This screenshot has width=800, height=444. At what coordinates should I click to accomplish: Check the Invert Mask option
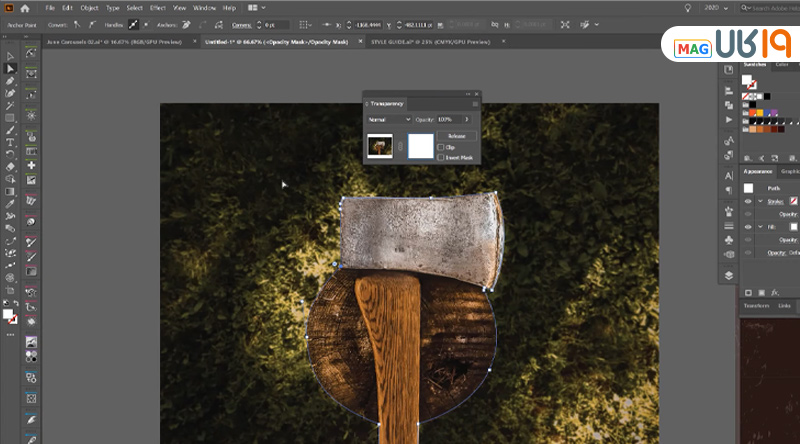coord(440,157)
